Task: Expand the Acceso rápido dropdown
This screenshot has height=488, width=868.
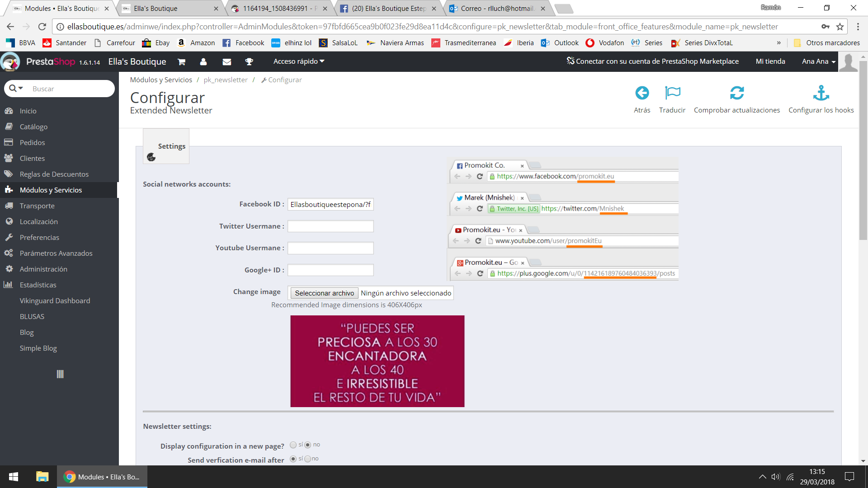Action: click(x=298, y=61)
